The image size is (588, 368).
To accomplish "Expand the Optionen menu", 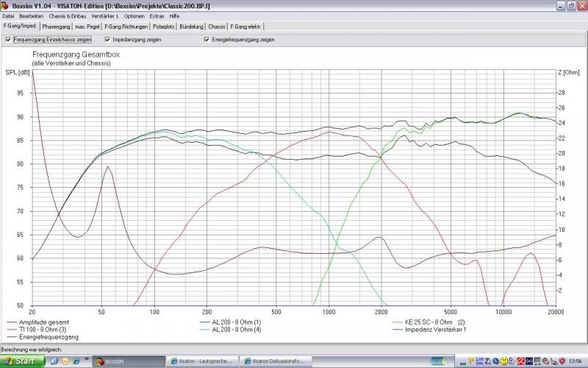I will tap(135, 15).
